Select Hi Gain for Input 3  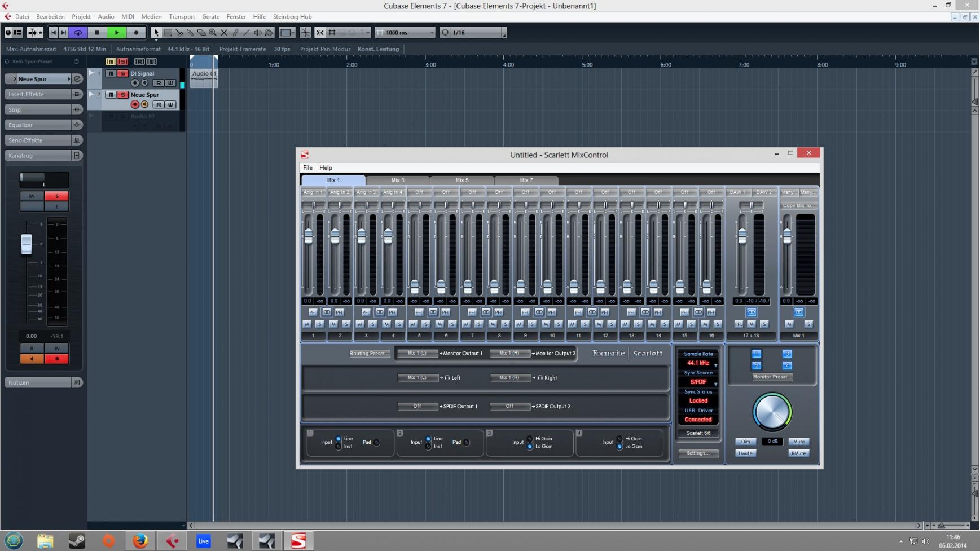(530, 439)
